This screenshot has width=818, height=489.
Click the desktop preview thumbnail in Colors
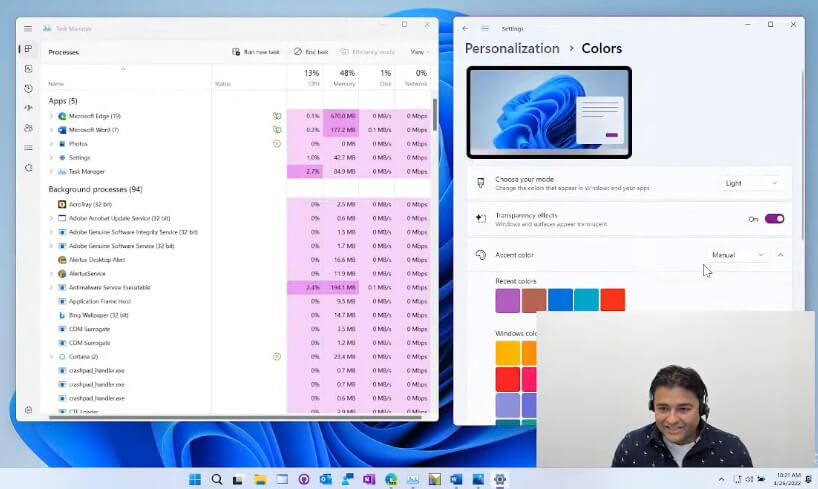pyautogui.click(x=549, y=112)
